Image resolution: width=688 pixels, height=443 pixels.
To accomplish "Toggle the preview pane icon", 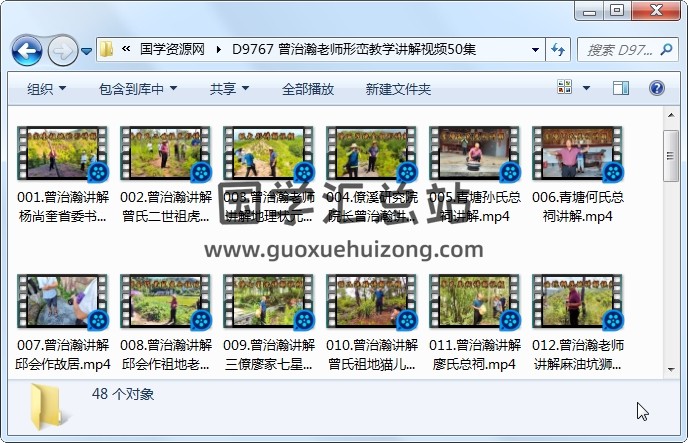I will click(620, 88).
